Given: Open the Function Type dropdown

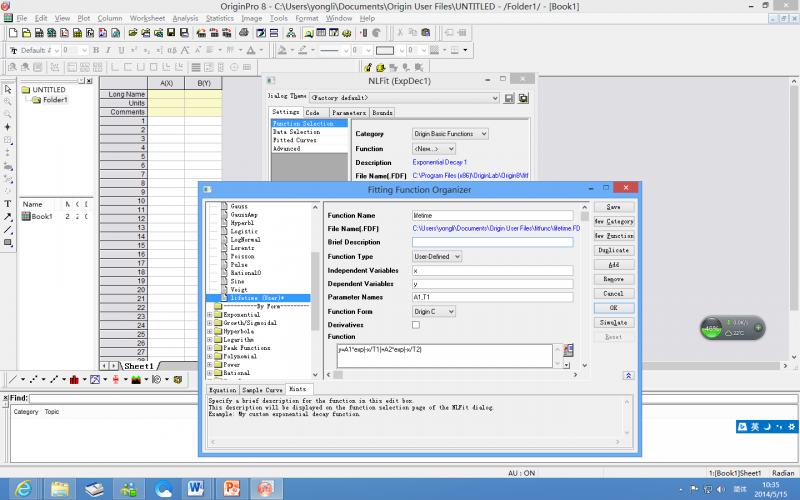Looking at the screenshot, I should [437, 256].
